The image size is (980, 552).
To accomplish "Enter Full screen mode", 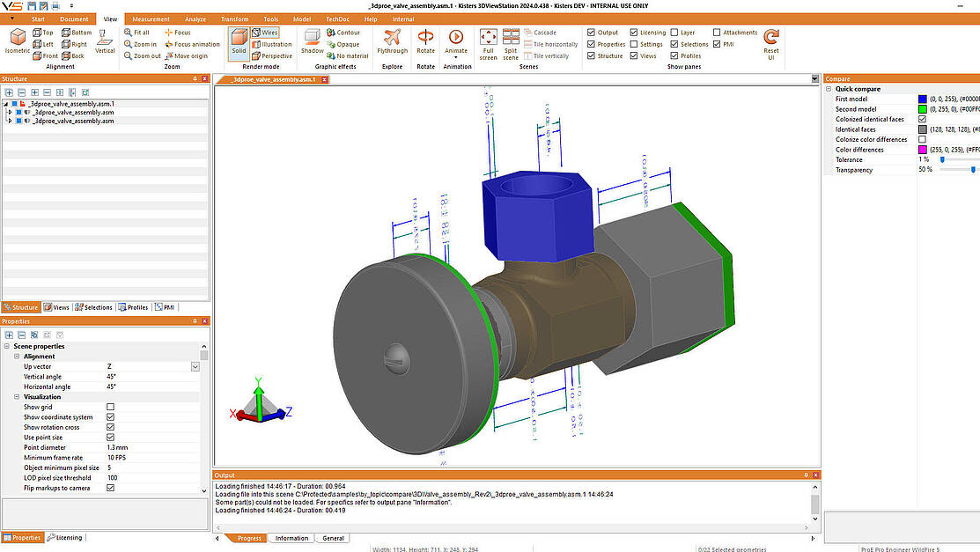I will (x=488, y=44).
